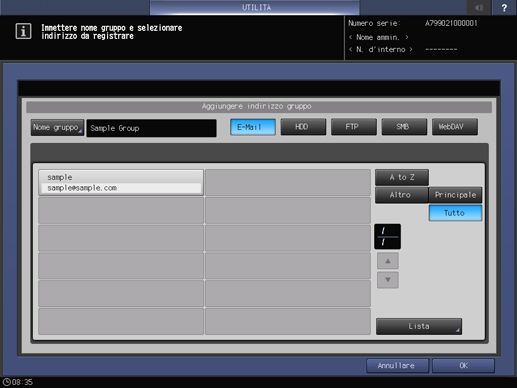Go to next page with down arrow
Screen dimensions: 517x388
[x=388, y=280]
